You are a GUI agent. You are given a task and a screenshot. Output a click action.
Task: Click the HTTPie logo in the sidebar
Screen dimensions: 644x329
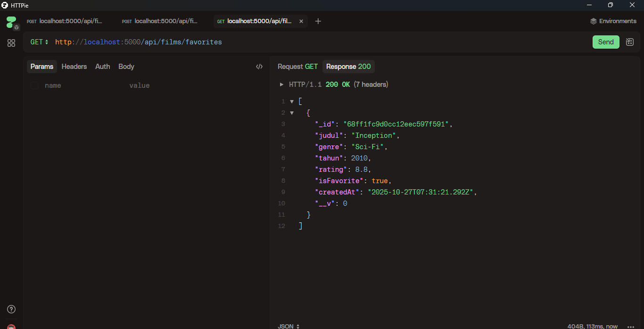pyautogui.click(x=10, y=21)
